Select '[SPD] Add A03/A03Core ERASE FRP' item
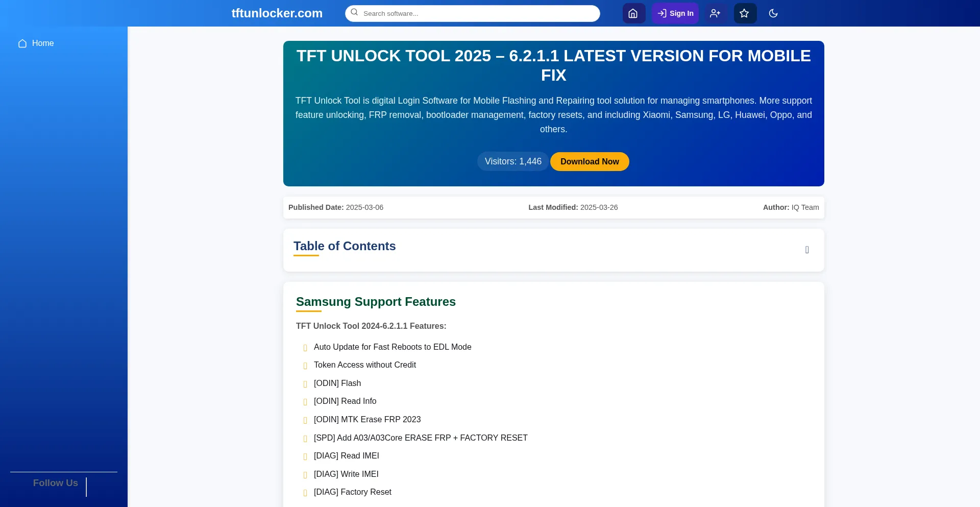980x507 pixels. click(421, 438)
